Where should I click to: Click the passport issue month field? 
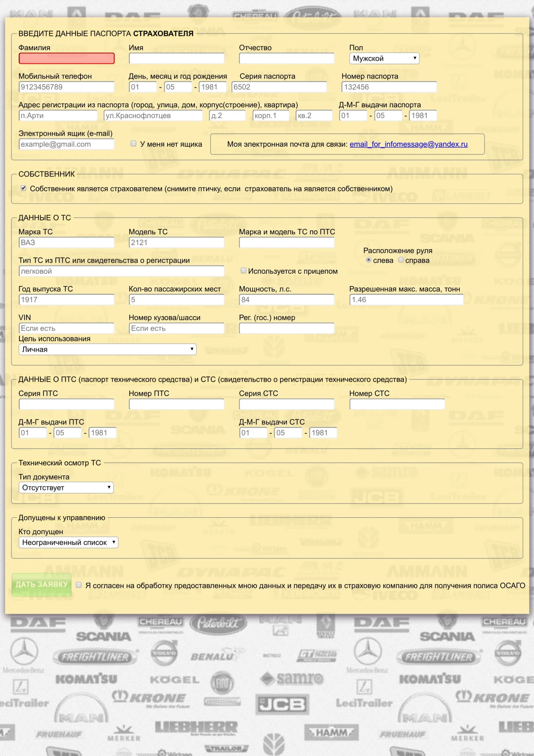coord(388,116)
